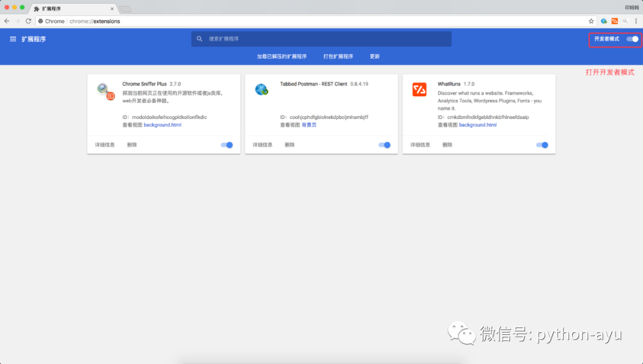Viewport: 643px width, 364px height.
Task: Disable Tabbed Postman extension
Action: pos(384,145)
